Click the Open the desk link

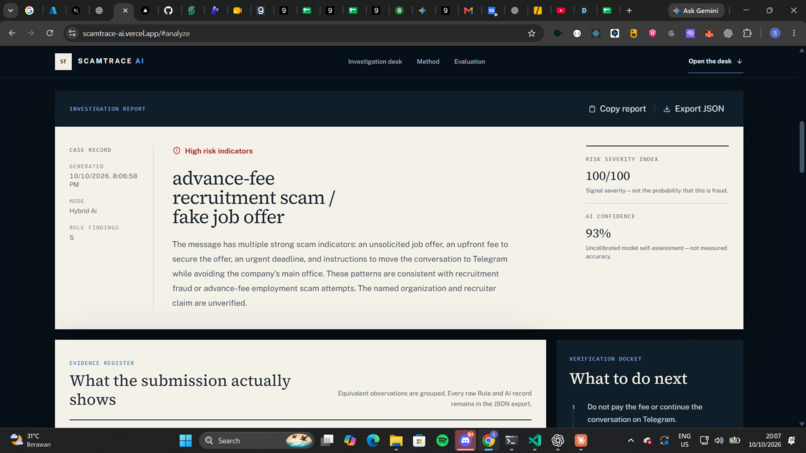click(x=715, y=61)
